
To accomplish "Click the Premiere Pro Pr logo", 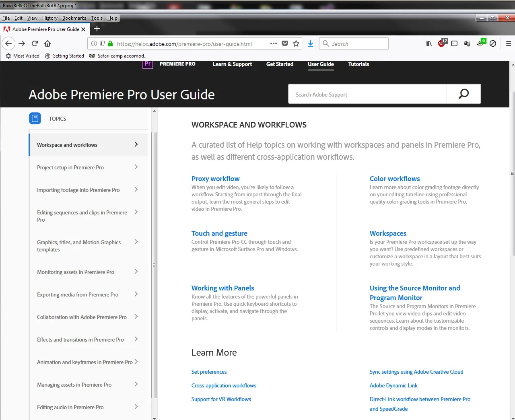I will coord(148,64).
